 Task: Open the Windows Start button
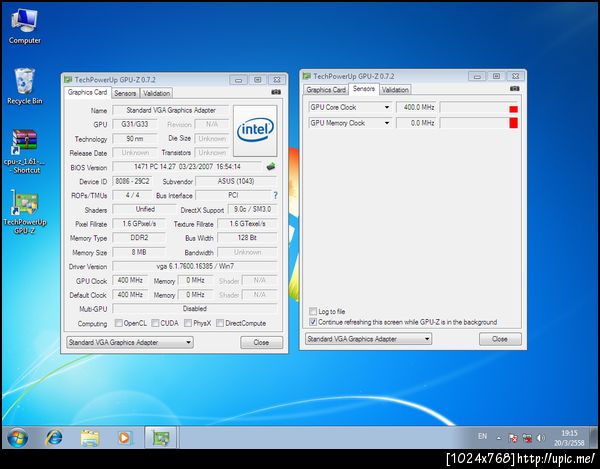pyautogui.click(x=17, y=438)
